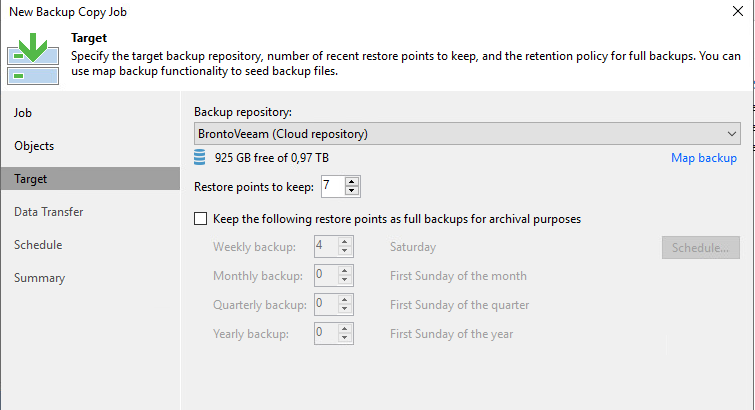Switch to the Schedule step in sidebar
Screen dimensions: 755x410
click(x=38, y=244)
